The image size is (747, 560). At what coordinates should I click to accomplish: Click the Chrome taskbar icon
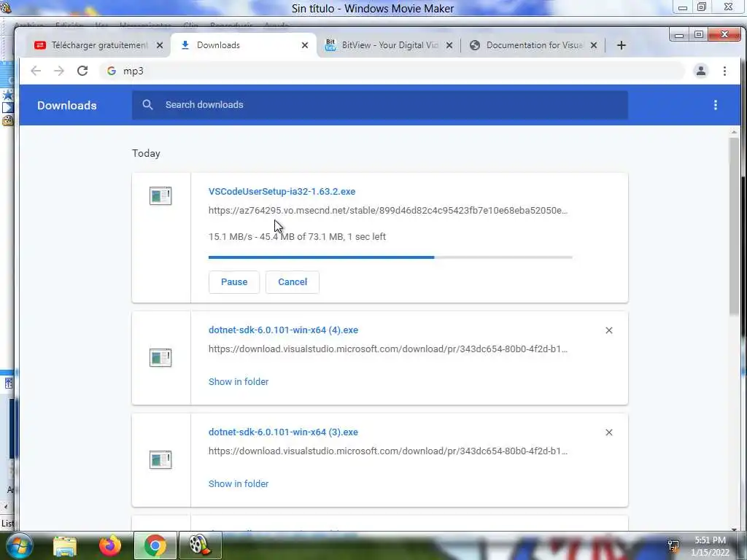pyautogui.click(x=155, y=545)
